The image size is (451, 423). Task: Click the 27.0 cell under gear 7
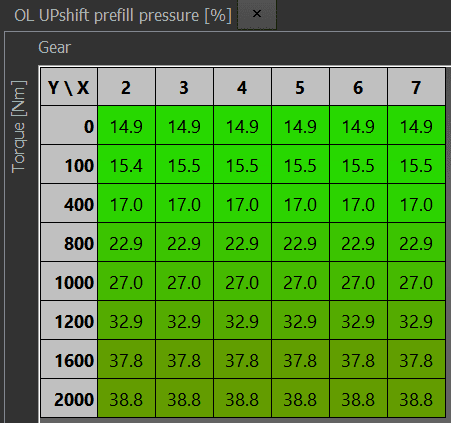click(x=416, y=281)
